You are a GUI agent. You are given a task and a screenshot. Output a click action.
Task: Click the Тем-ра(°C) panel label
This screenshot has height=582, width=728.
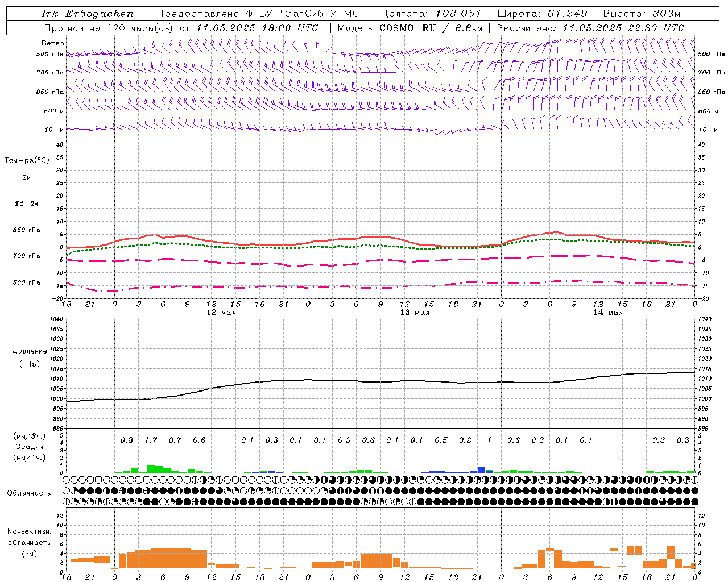click(x=27, y=161)
